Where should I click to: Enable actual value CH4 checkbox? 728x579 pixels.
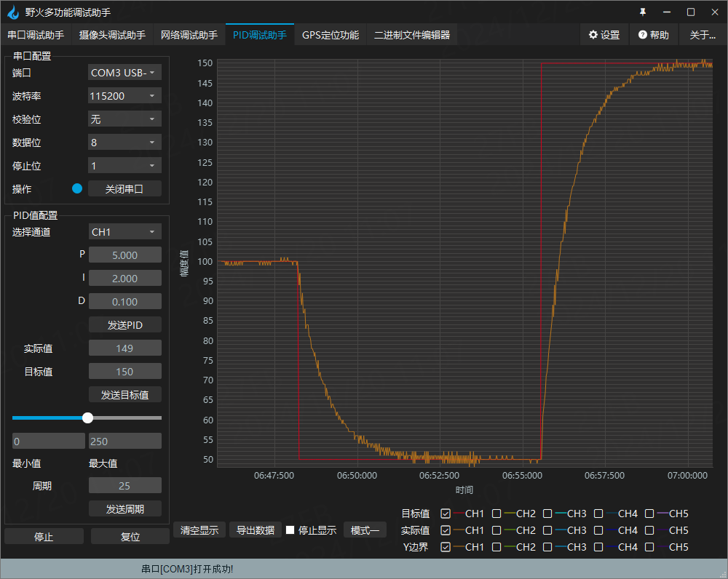[598, 530]
